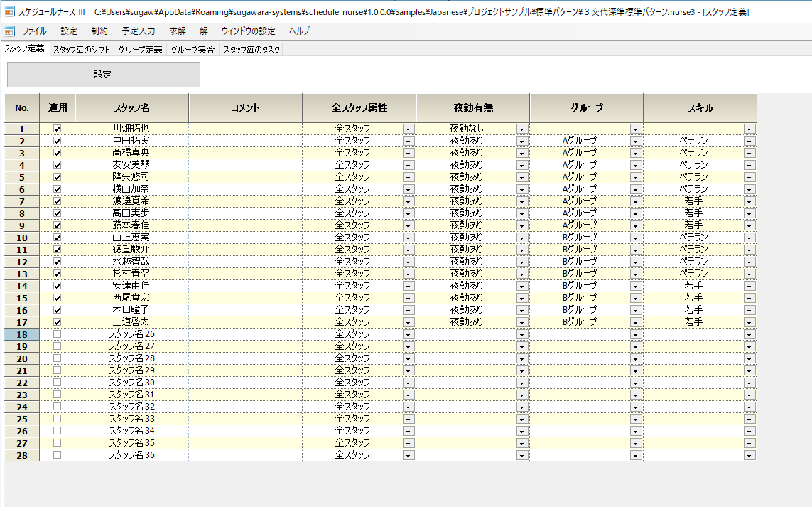Image resolution: width=812 pixels, height=507 pixels.
Task: Check 適用 for スタッフ名 30
Action: [x=57, y=383]
